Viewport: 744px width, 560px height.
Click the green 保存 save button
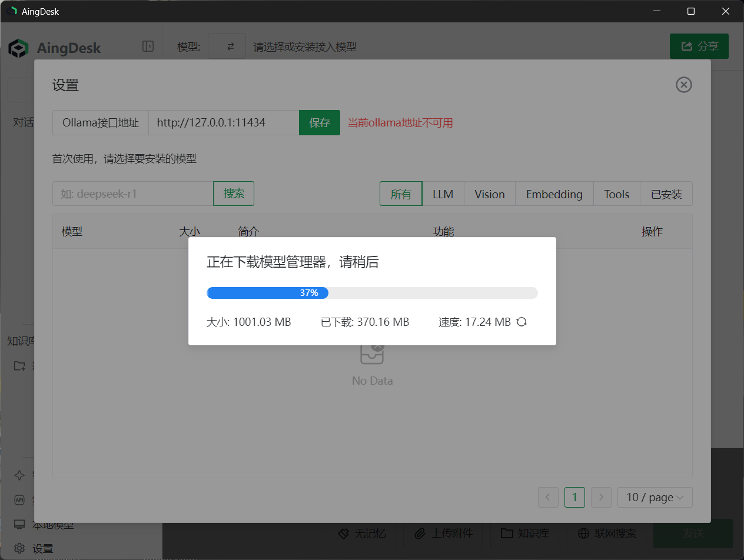tap(320, 122)
